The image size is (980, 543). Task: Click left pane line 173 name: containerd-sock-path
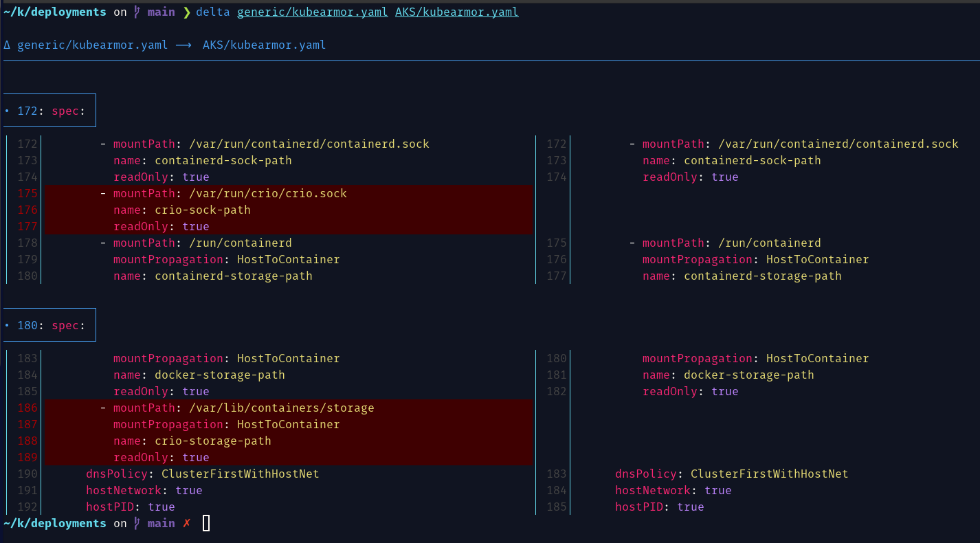203,161
